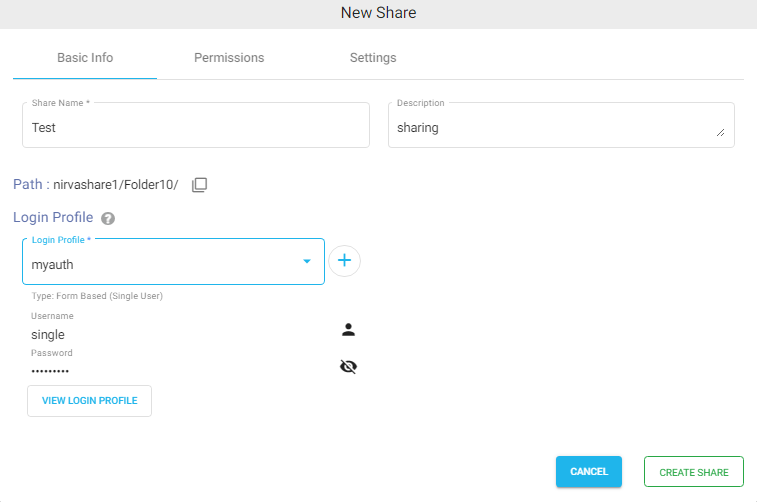Copy the share path to clipboard

click(199, 185)
